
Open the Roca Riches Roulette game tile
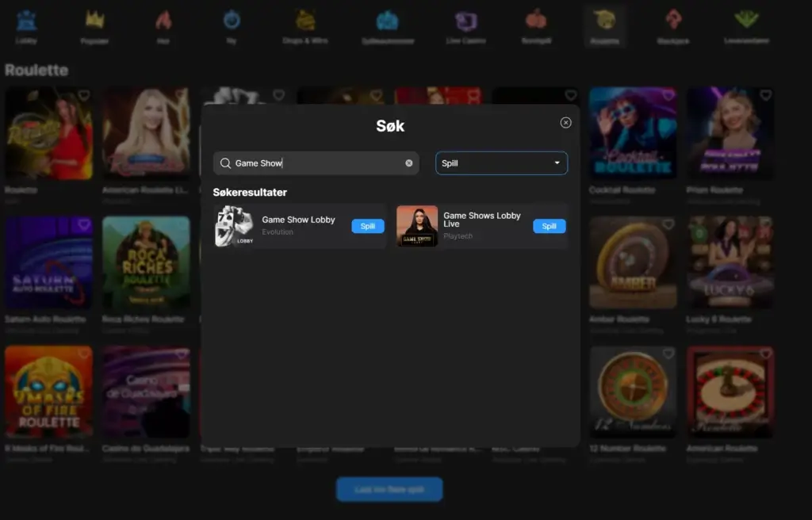point(146,262)
